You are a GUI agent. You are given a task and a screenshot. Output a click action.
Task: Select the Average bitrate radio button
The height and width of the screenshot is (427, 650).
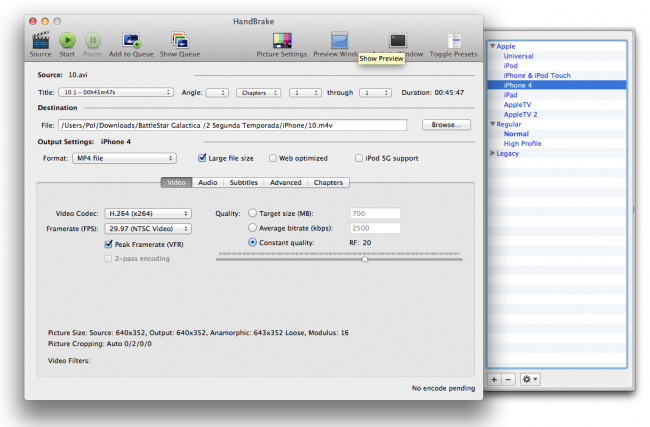[x=252, y=228]
